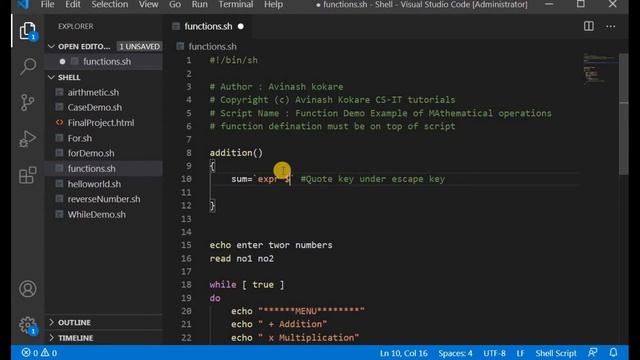The image size is (640, 360).
Task: Click the 'while [ true ]' line
Action: click(x=247, y=284)
